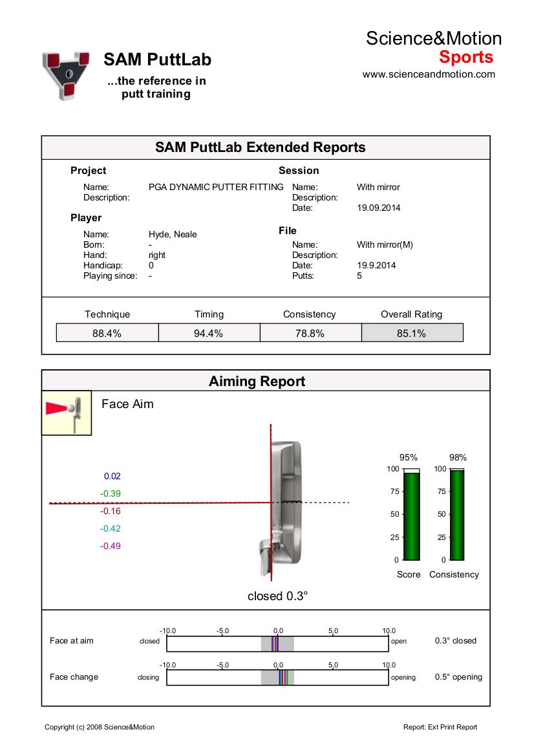Screen dimensions: 534x756
Task: Click the Face Aim label
Action: [x=127, y=404]
